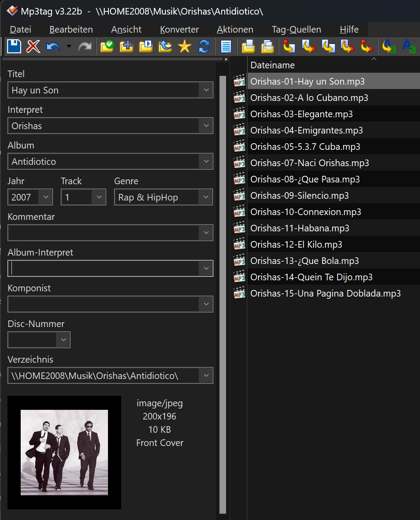Screen dimensions: 420x520
Task: Select file Orishas-05-5.3.7 Cuba.mp3
Action: click(x=305, y=147)
